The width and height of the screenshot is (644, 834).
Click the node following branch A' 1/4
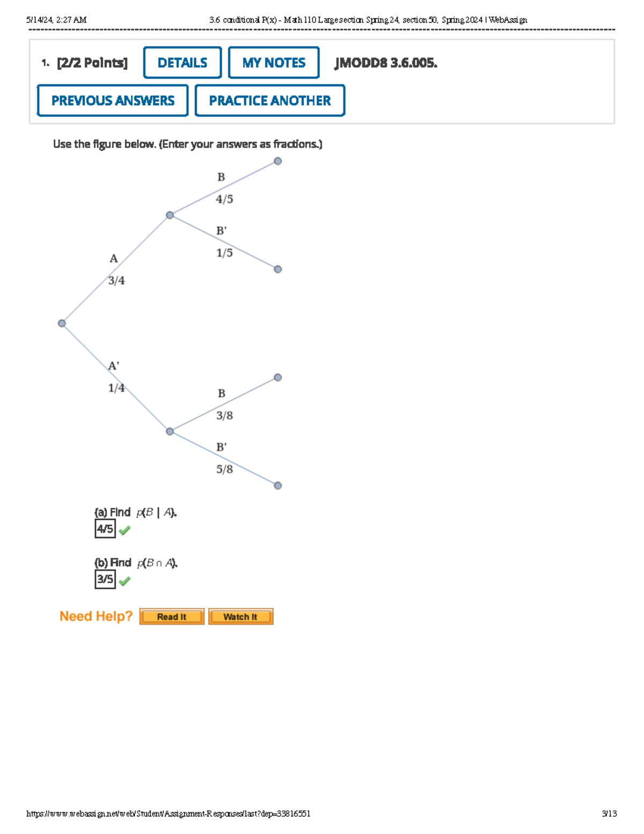tap(170, 431)
